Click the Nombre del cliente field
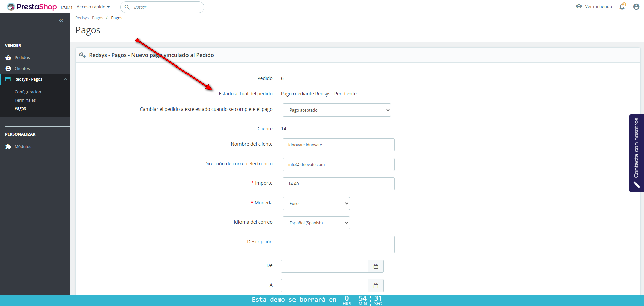 (x=339, y=145)
